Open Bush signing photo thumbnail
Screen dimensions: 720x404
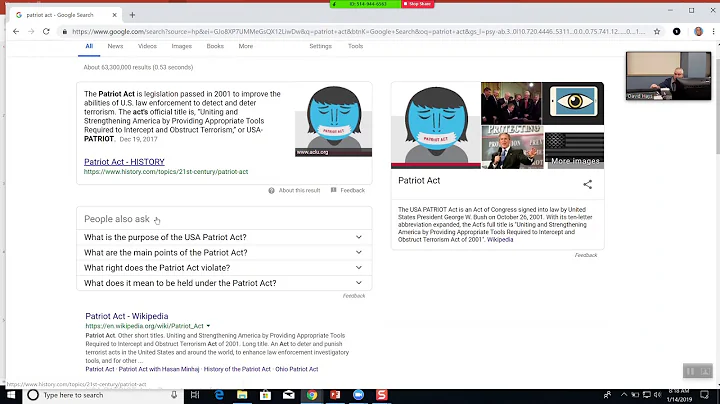(x=511, y=103)
